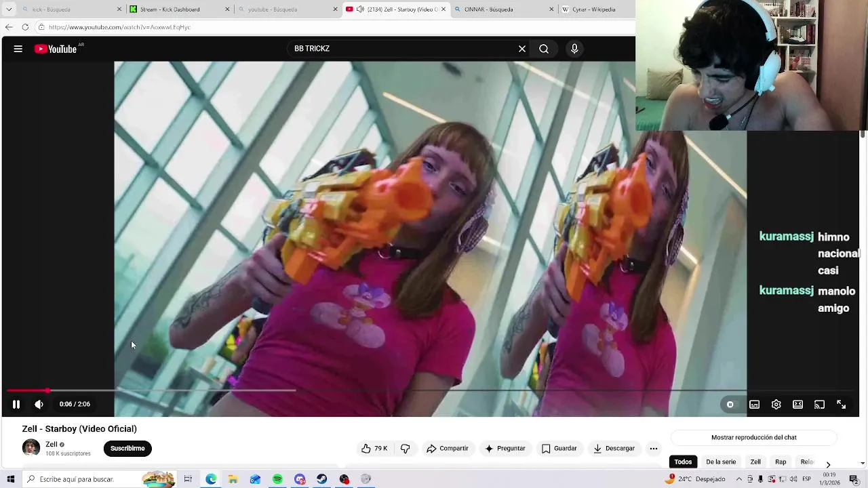This screenshot has width=868, height=488.
Task: Share the video via Compartir
Action: (x=447, y=448)
